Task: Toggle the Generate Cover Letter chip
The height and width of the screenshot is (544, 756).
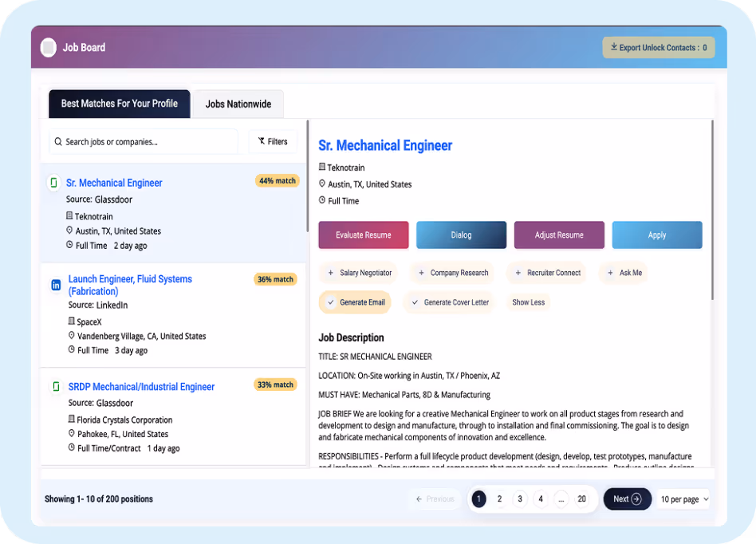Action: pos(449,302)
